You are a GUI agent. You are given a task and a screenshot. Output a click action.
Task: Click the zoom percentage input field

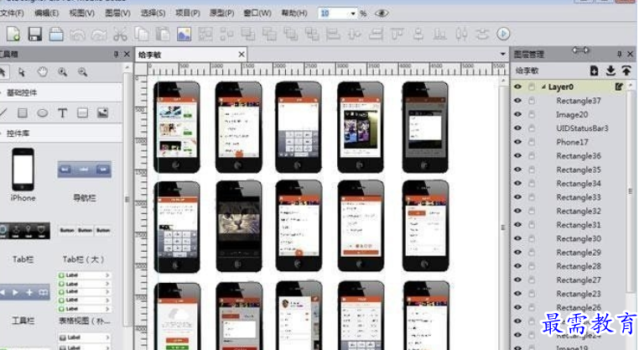(x=334, y=13)
